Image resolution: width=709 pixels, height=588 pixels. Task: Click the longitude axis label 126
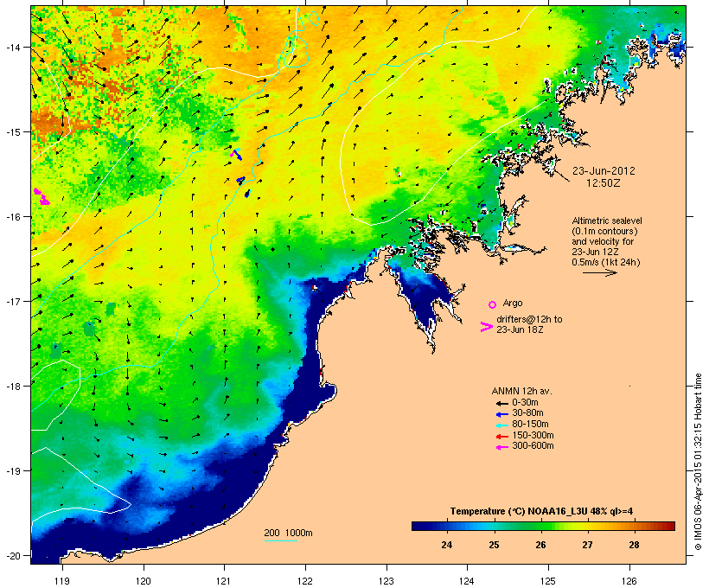tap(629, 581)
